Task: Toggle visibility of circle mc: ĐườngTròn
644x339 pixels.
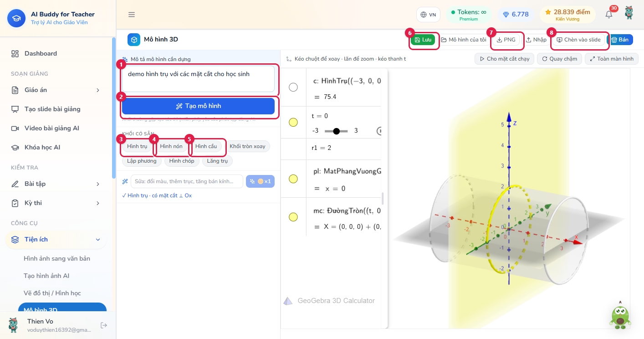Action: [x=293, y=217]
